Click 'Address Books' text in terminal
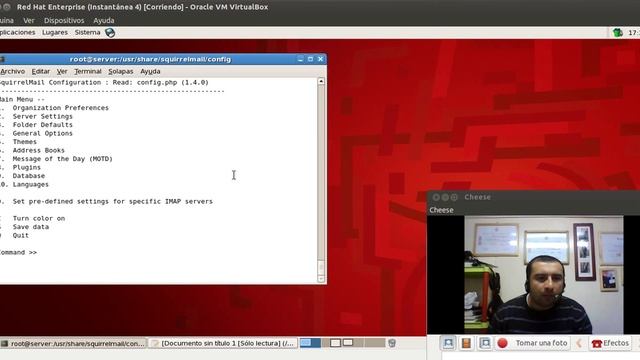640x360 pixels. click(38, 150)
